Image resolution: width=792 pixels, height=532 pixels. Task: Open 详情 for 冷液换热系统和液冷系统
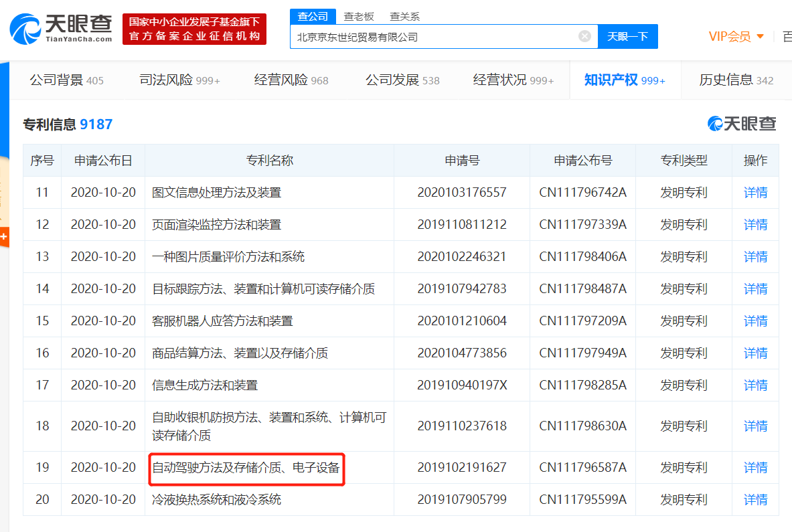click(756, 500)
